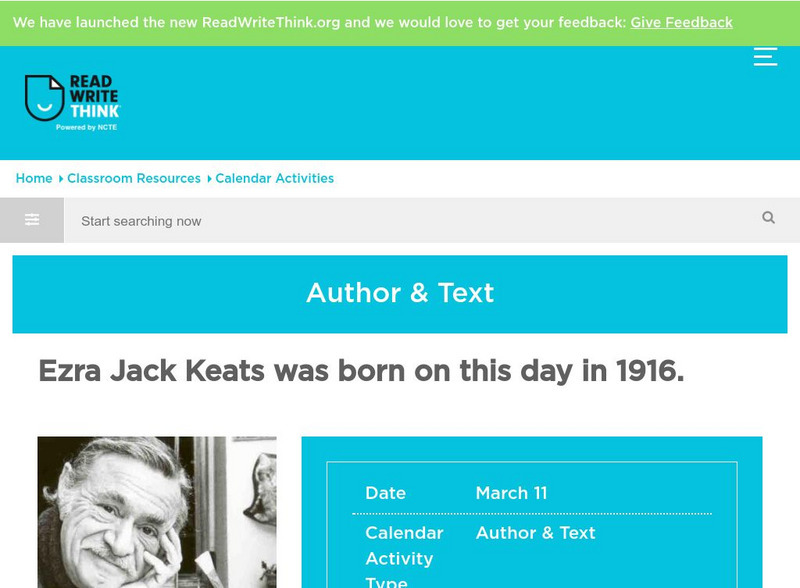This screenshot has width=800, height=588.
Task: Select the Ezra Jack Keats headline
Action: click(x=361, y=371)
